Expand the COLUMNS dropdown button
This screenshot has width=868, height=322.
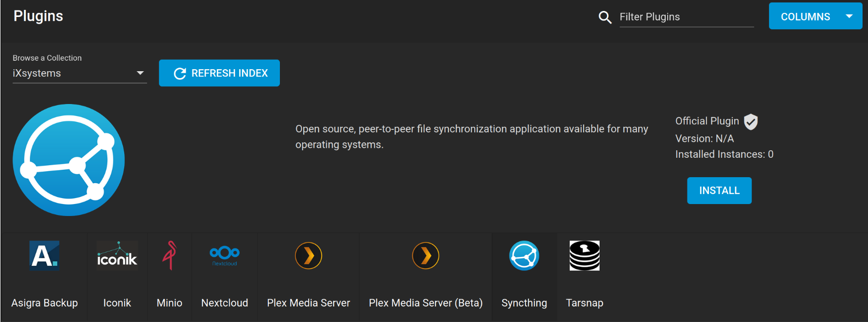point(815,16)
